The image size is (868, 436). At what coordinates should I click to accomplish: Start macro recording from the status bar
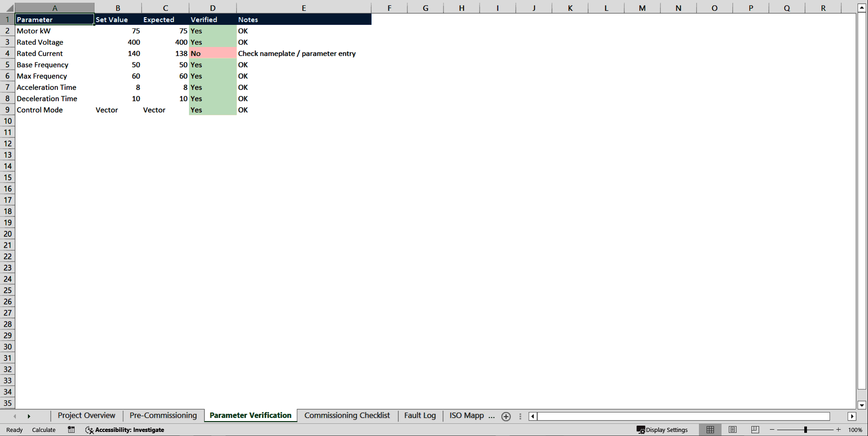click(x=71, y=430)
